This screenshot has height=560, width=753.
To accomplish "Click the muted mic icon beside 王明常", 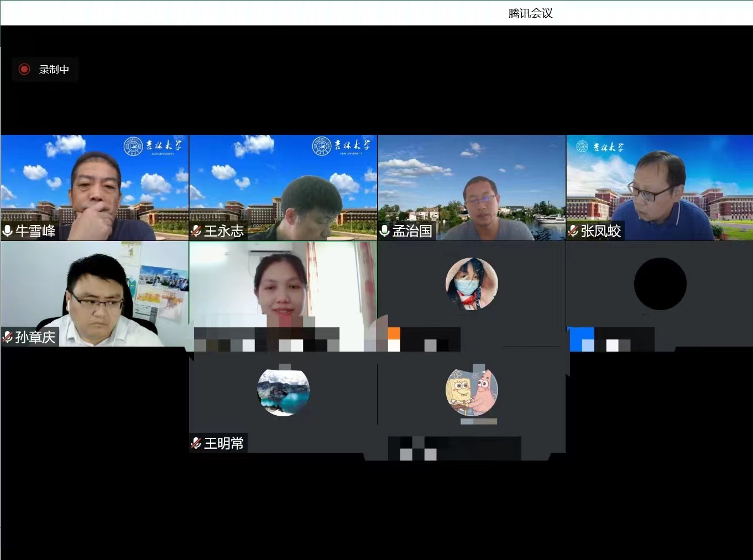I will (196, 443).
